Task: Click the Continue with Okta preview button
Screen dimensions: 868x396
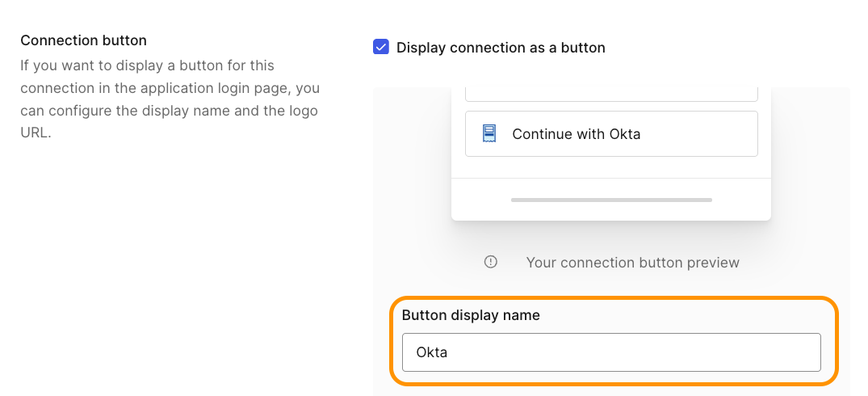Action: pyautogui.click(x=611, y=133)
